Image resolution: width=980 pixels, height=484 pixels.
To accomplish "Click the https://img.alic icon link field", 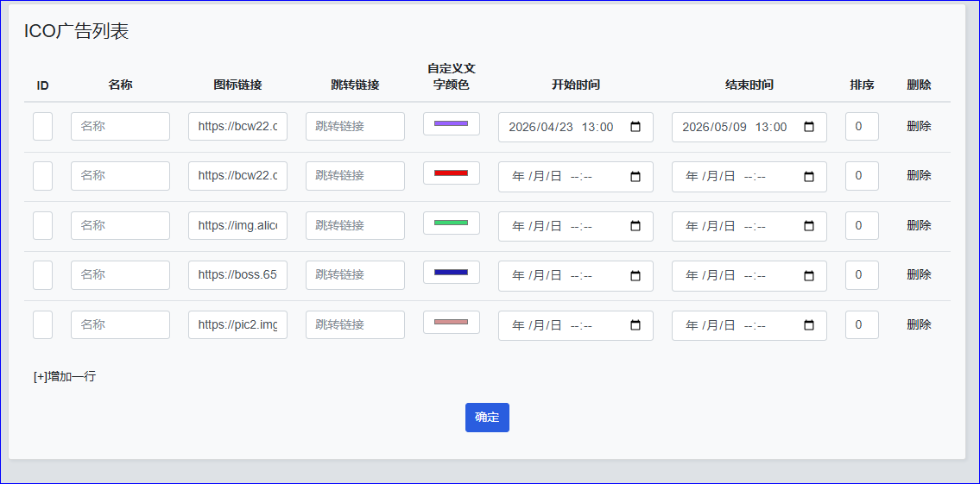I will [237, 226].
